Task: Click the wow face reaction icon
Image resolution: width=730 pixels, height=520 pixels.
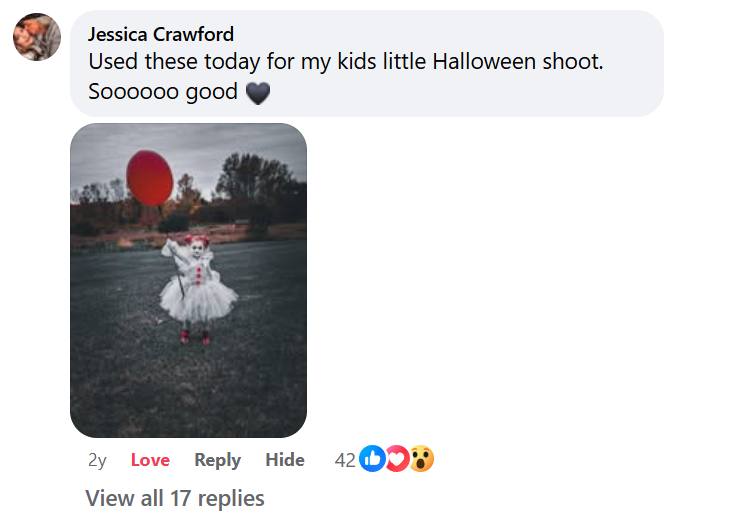Action: 421,459
